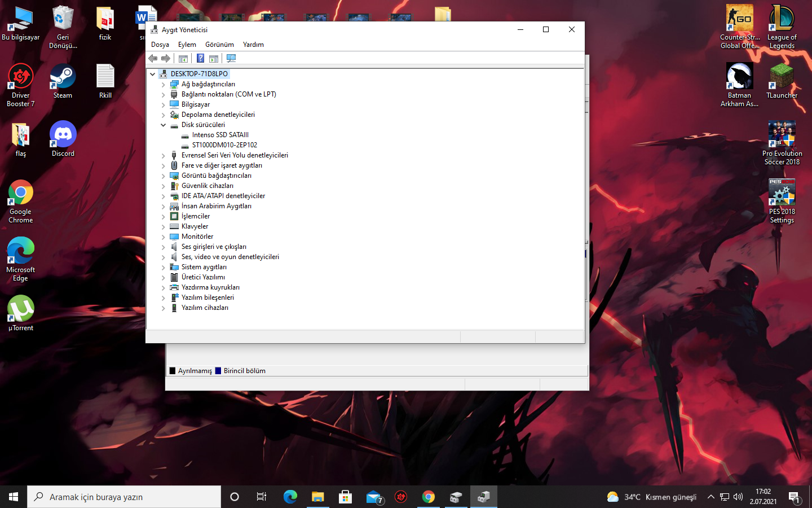Image resolution: width=812 pixels, height=508 pixels.
Task: Click Google Chrome in the taskbar
Action: coord(429,497)
